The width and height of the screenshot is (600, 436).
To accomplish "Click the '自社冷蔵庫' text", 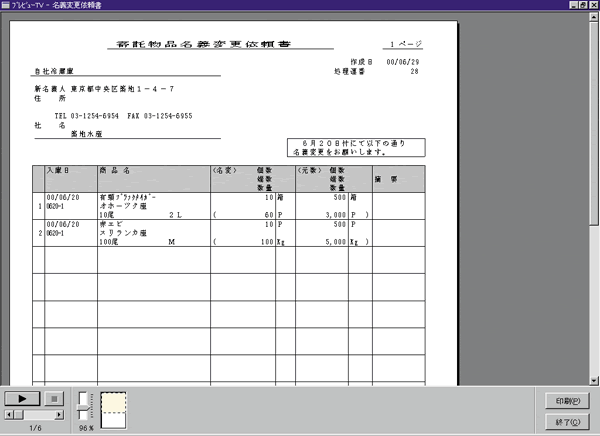I will point(54,71).
